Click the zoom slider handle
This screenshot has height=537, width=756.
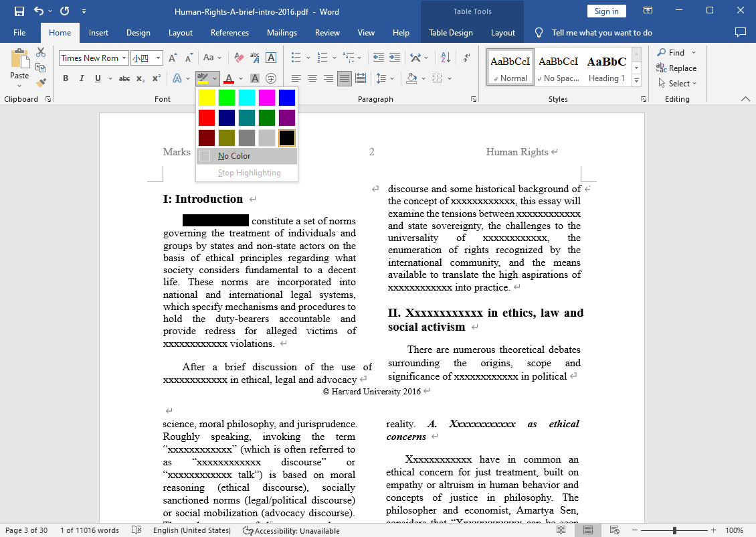(x=674, y=530)
